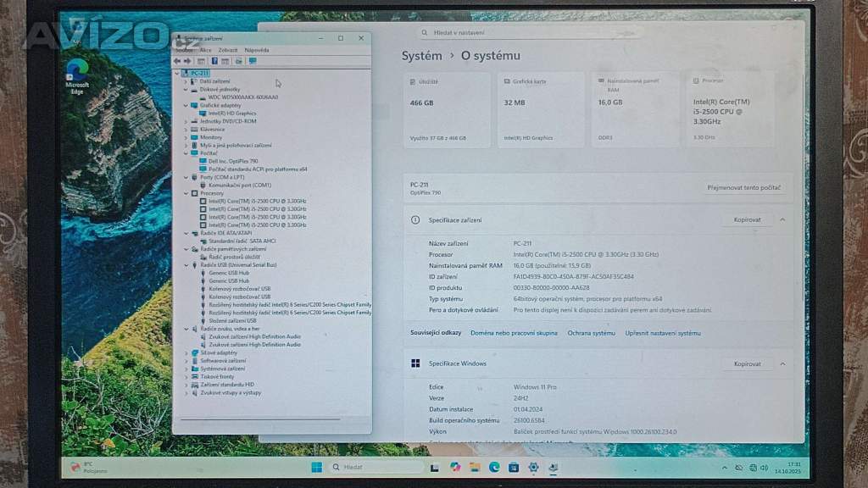The image size is (868, 488).
Task: Expand the Síťové adaptéry node
Action: (186, 352)
